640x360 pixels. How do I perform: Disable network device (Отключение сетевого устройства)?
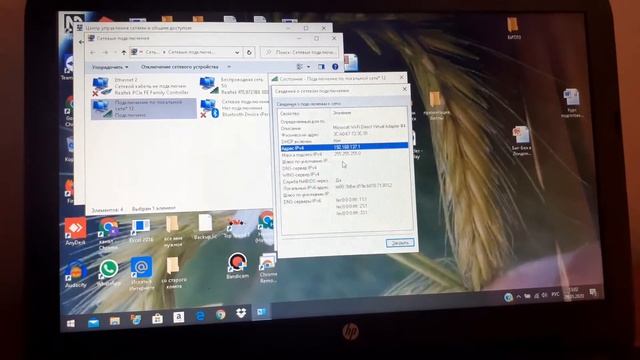[x=180, y=67]
